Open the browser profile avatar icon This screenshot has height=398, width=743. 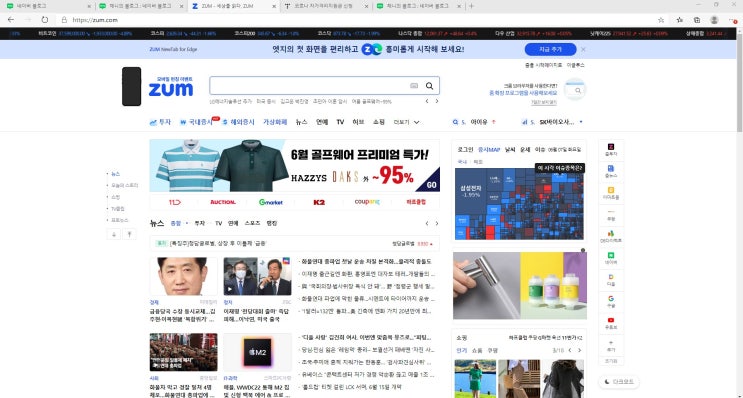[714, 20]
